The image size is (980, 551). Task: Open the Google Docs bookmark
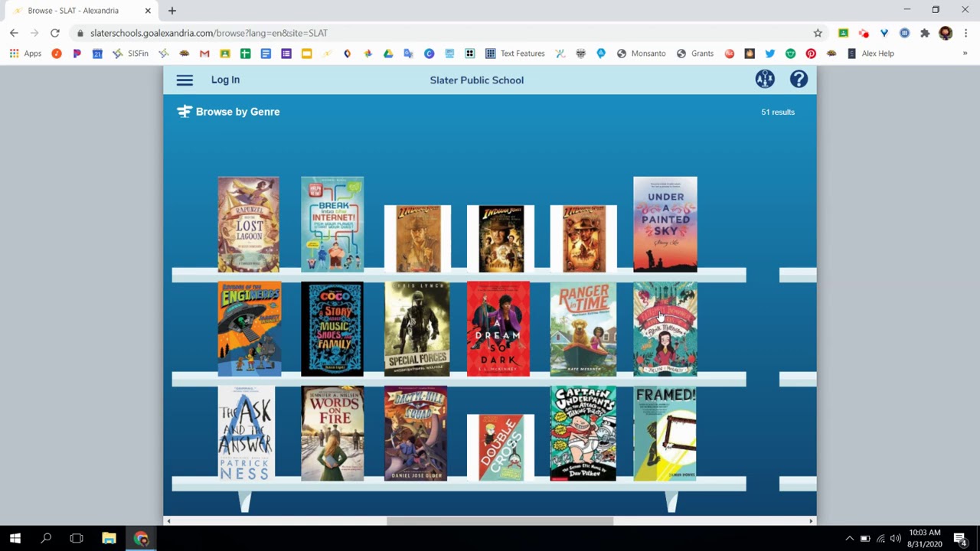pyautogui.click(x=266, y=54)
